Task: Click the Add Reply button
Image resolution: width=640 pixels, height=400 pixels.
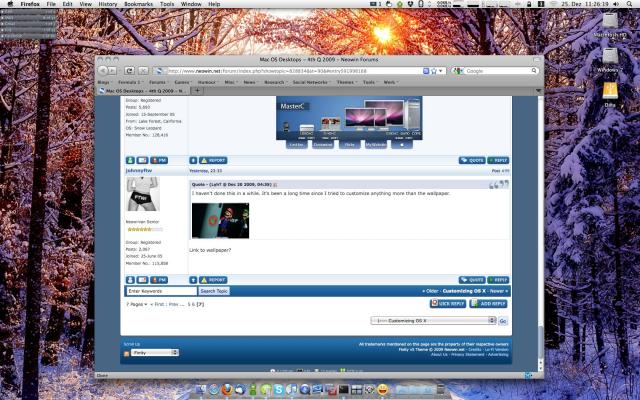Action: point(489,304)
